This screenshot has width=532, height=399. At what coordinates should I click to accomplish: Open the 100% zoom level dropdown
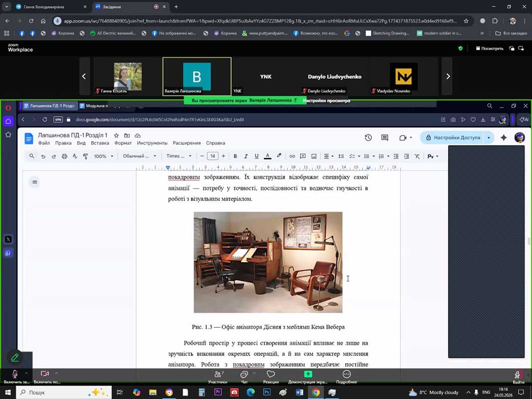103,156
